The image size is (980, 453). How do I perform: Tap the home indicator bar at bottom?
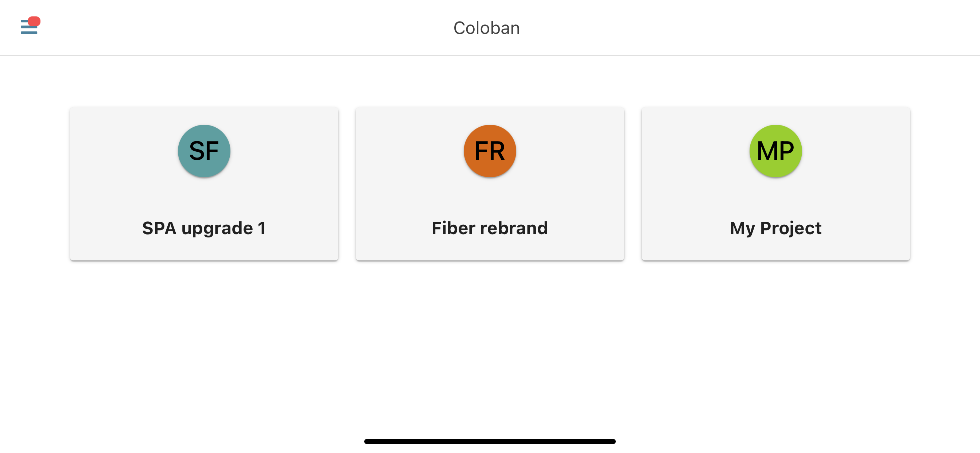tap(490, 441)
